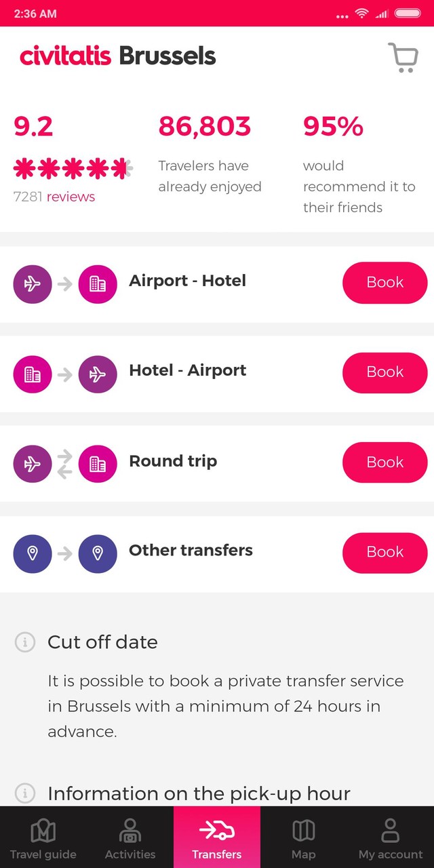Select the Hotel - Airport Book button

(384, 372)
